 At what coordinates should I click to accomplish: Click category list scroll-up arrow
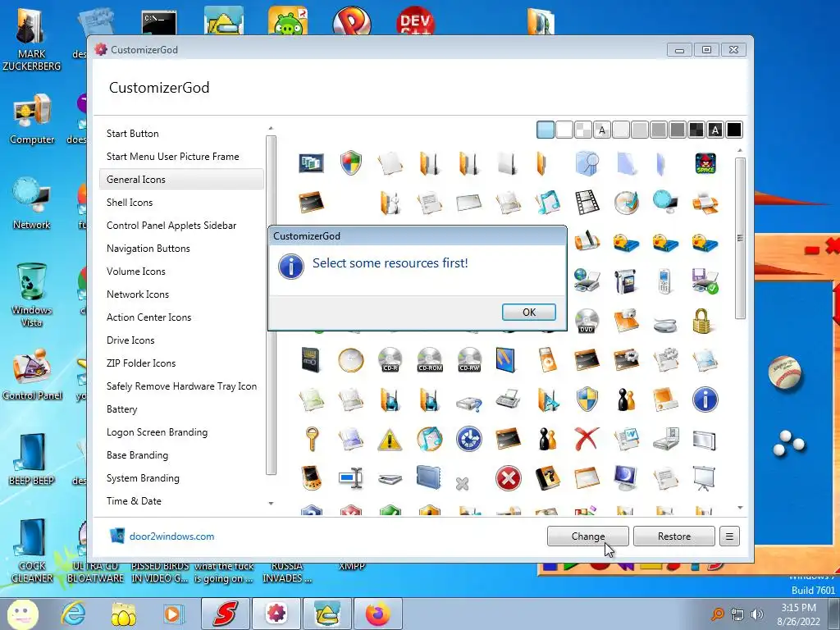click(x=271, y=129)
